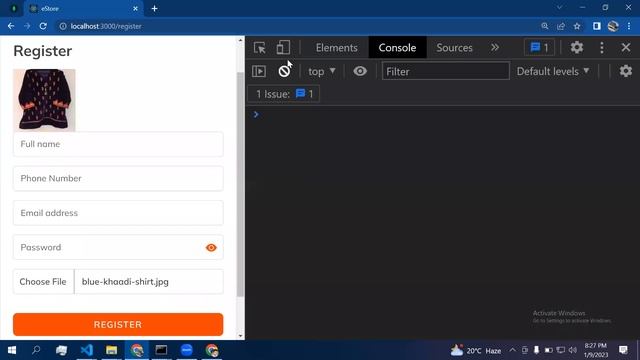Toggle the device toolbar icon

coord(283,48)
